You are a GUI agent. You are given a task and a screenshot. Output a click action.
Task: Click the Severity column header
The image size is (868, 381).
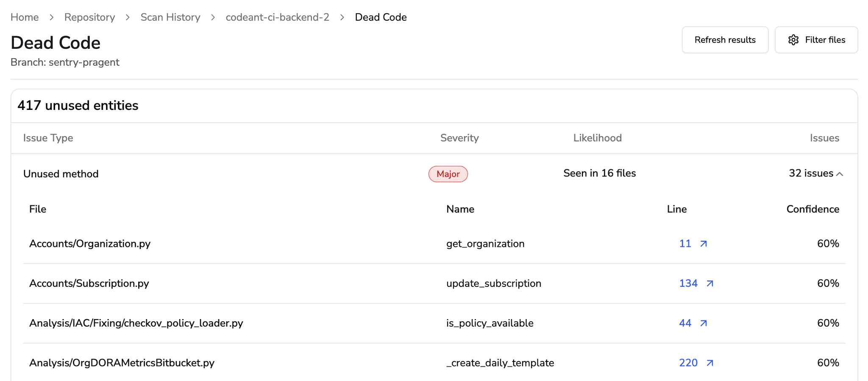click(459, 138)
